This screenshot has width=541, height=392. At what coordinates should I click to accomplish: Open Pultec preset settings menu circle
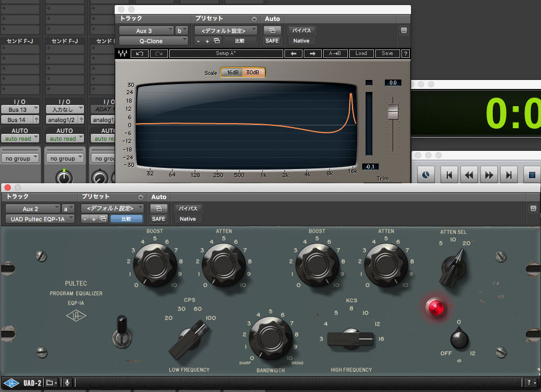coord(141,197)
